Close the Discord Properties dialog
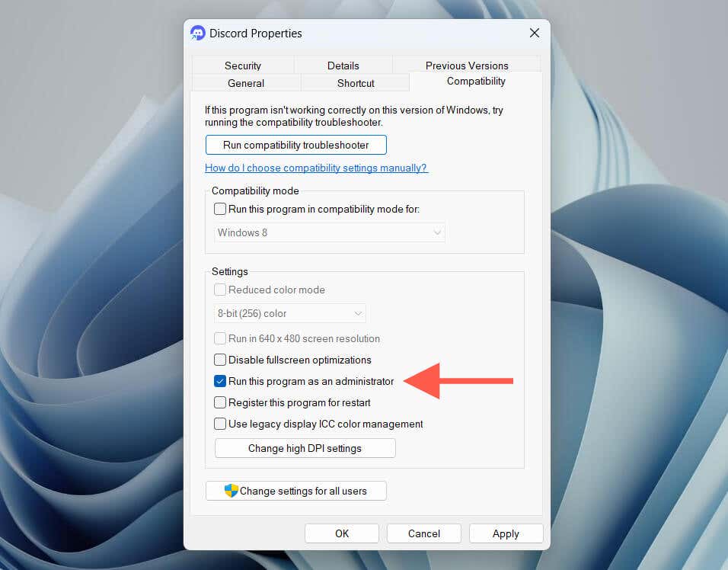Image resolution: width=728 pixels, height=570 pixels. tap(535, 33)
